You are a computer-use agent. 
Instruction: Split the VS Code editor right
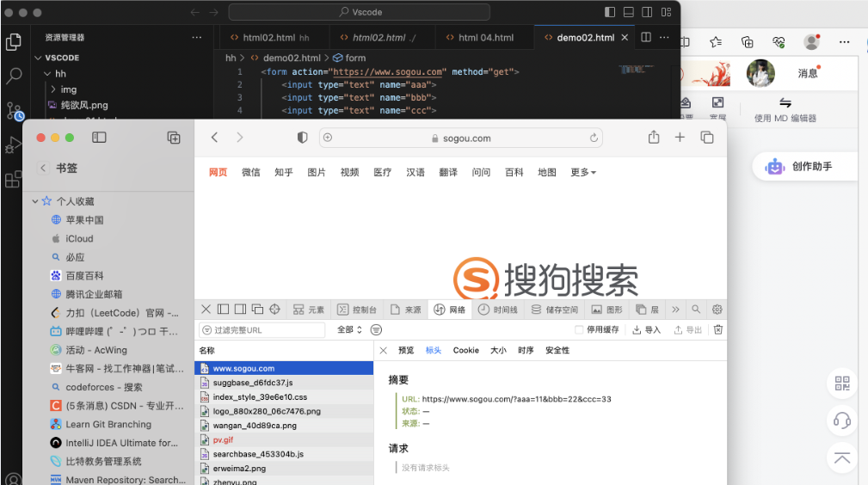pos(645,37)
